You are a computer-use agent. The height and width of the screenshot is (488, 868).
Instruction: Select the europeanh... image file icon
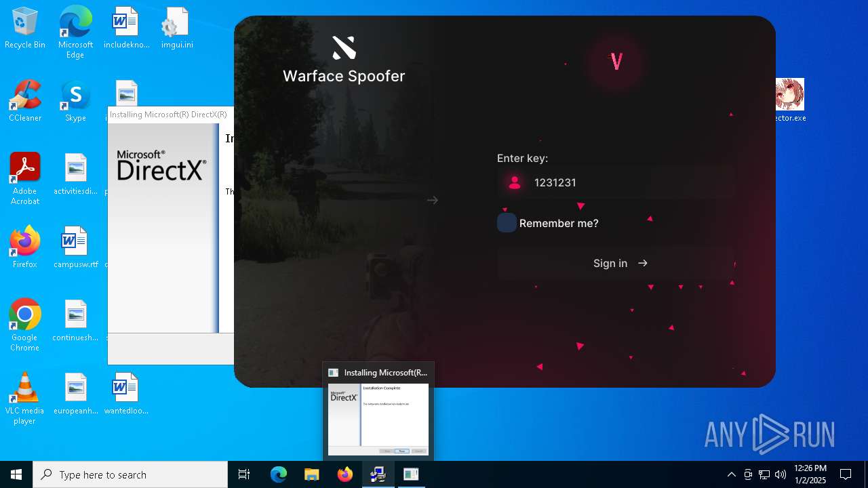pyautogui.click(x=75, y=394)
